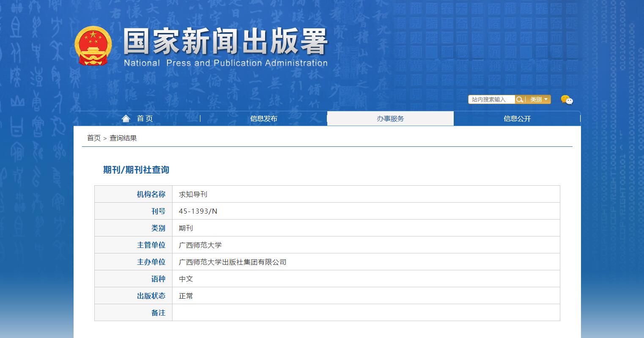Screen dimensions: 644x338
Task: Open the 类别 search category dropdown
Action: [x=539, y=99]
